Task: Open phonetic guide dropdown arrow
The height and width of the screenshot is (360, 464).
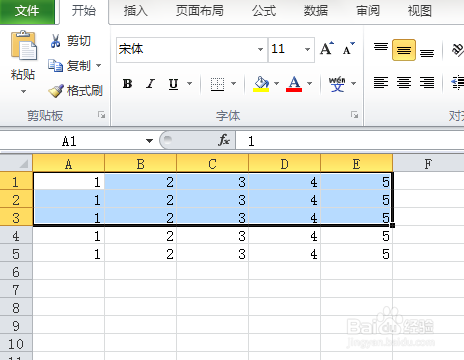Action: tap(353, 83)
